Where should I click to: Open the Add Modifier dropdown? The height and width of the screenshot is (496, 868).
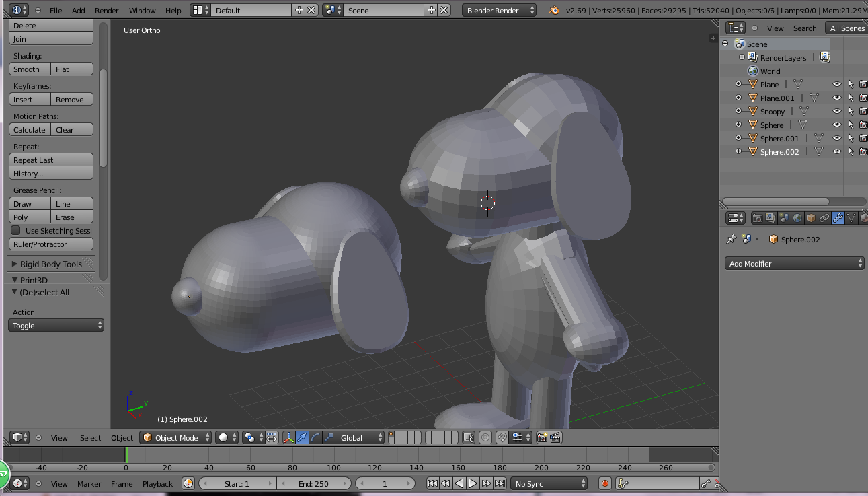[x=795, y=263]
